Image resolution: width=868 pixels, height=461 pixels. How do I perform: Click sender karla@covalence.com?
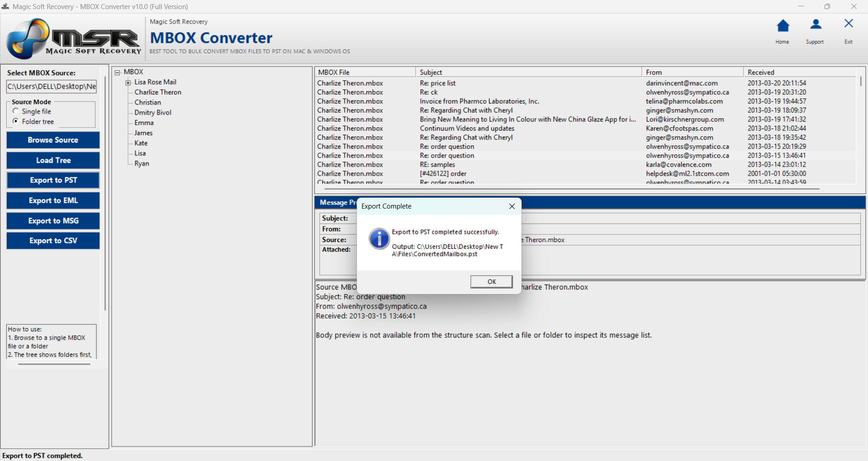pyautogui.click(x=678, y=165)
